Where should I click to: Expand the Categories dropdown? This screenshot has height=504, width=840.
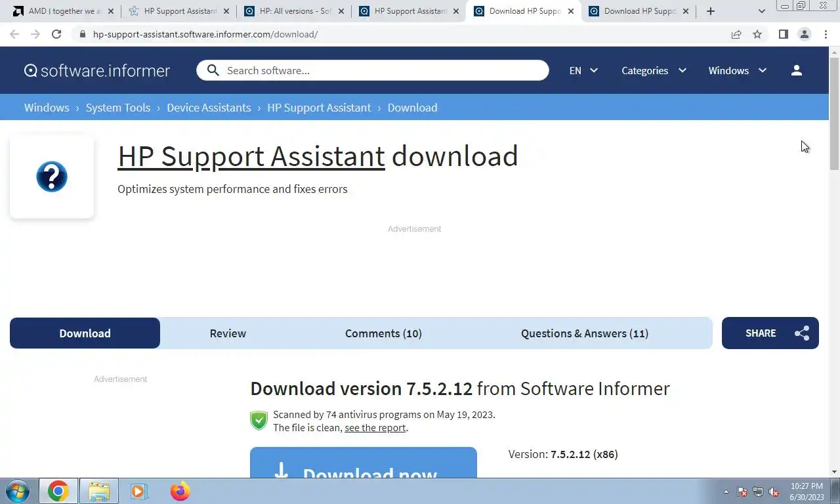[x=654, y=70]
